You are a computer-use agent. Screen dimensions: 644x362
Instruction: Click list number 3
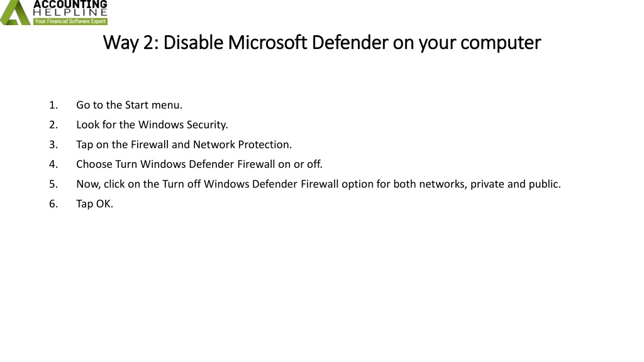coord(53,145)
